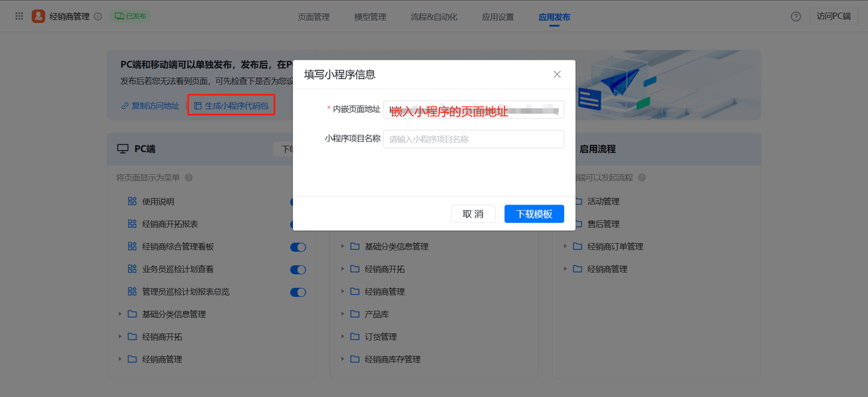Image resolution: width=868 pixels, height=397 pixels.
Task: Close the 填写小程序信息 dialog
Action: (557, 75)
